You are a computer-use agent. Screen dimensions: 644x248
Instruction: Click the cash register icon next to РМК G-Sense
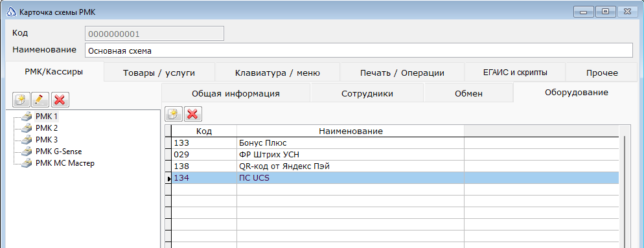click(x=27, y=152)
